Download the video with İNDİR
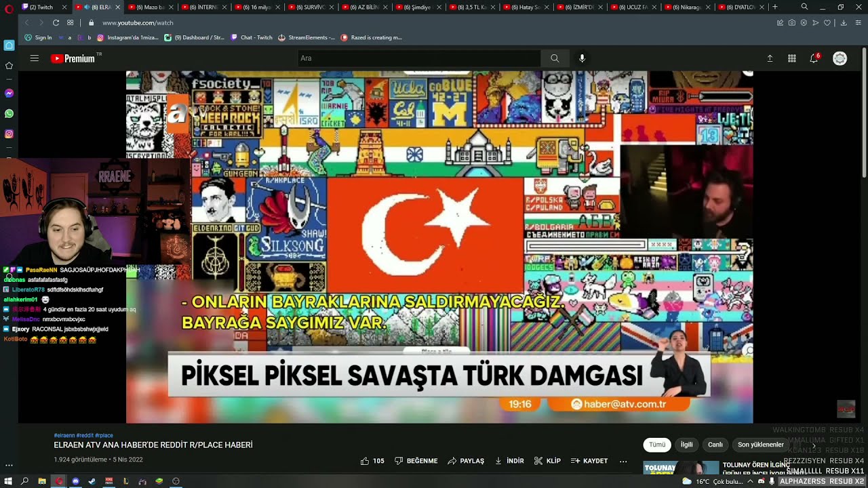The height and width of the screenshot is (488, 868). pyautogui.click(x=509, y=461)
